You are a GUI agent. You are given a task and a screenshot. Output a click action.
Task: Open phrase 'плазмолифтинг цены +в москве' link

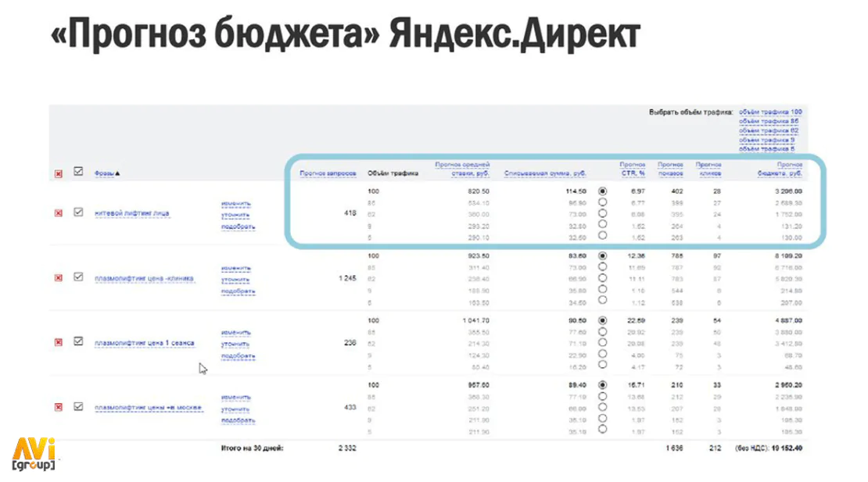click(x=149, y=408)
